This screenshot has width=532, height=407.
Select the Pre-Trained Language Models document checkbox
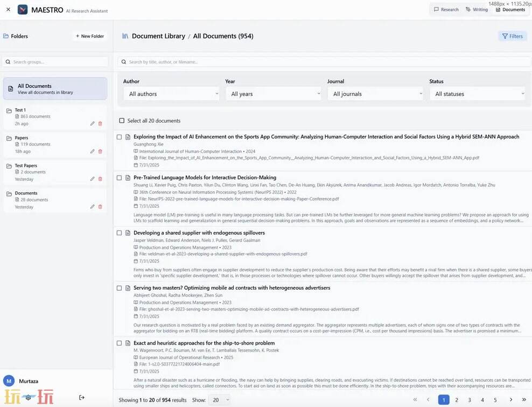120,178
